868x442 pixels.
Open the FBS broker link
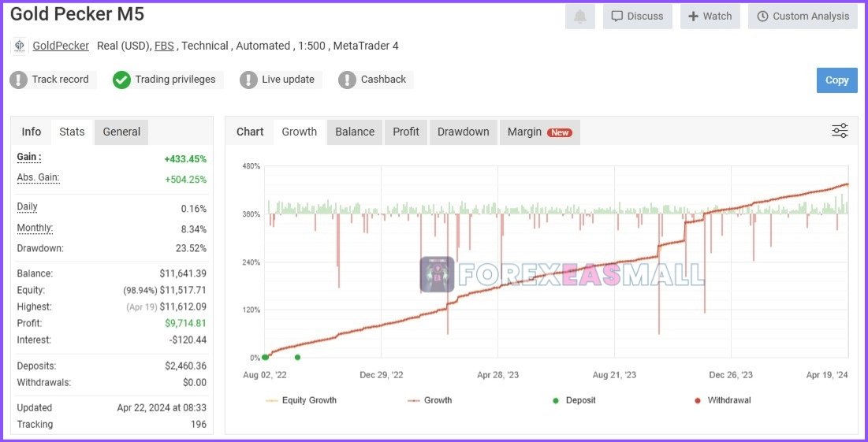point(164,46)
